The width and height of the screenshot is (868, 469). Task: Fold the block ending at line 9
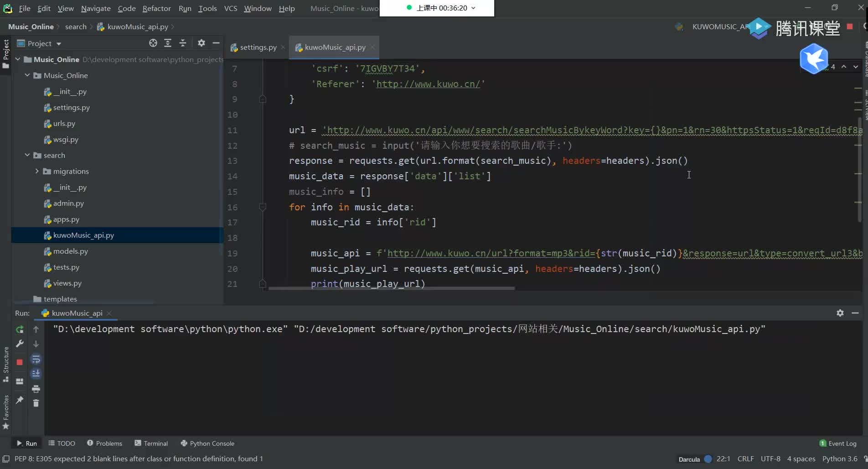[263, 99]
